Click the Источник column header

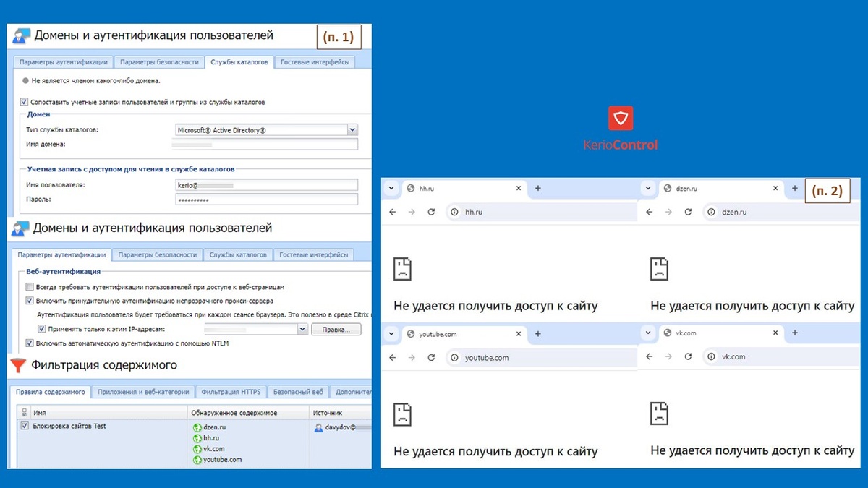340,412
